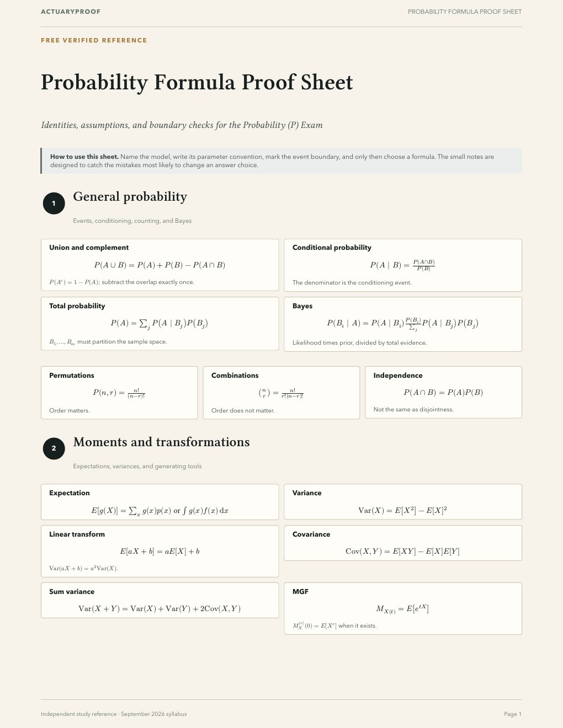Select the Combinations card
This screenshot has width=563, height=728.
coord(281,393)
